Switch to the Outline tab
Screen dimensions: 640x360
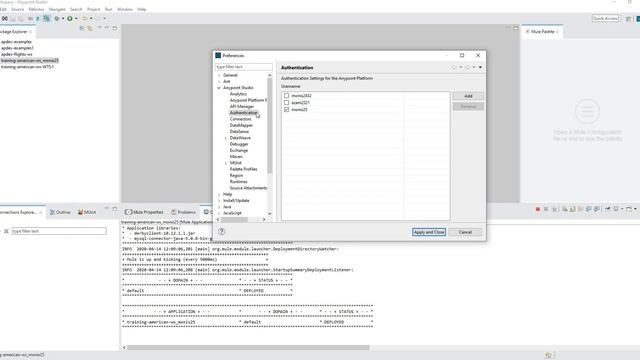tap(60, 212)
